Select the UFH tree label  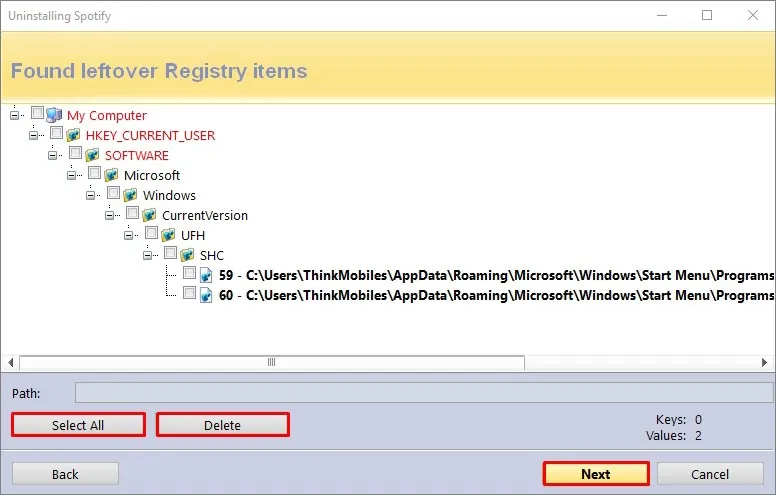click(x=193, y=236)
